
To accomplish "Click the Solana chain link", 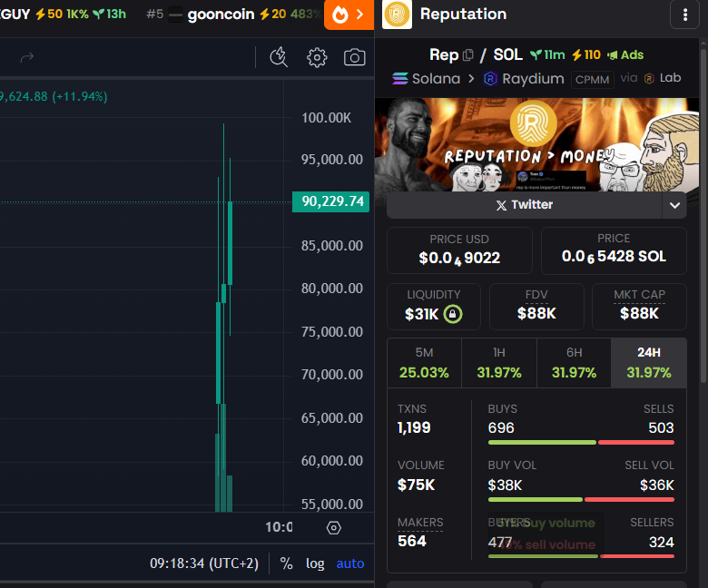I will point(427,79).
